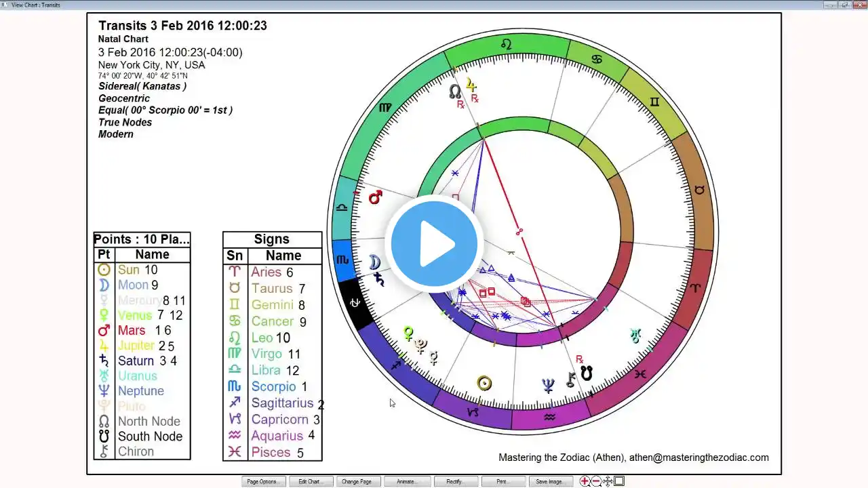Click the Capricorn glyph on the outer zodiac ring
The height and width of the screenshot is (488, 868).
473,411
